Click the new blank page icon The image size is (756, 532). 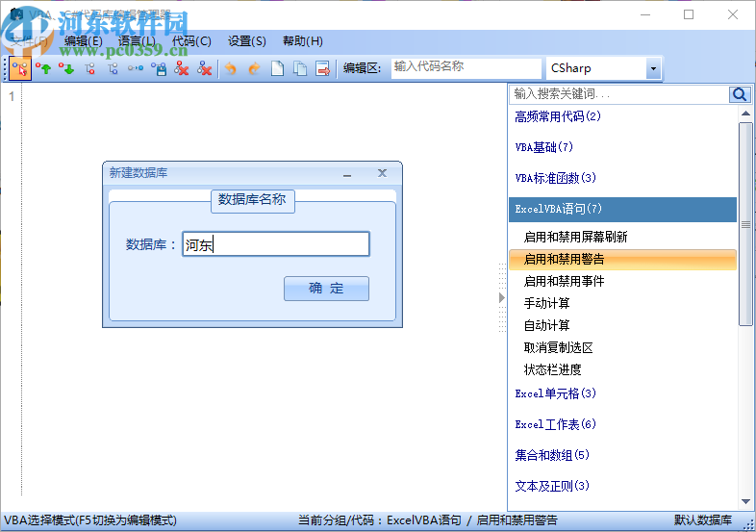click(x=277, y=69)
